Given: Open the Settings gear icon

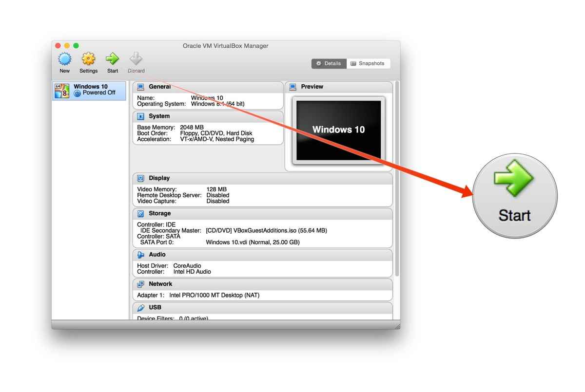Looking at the screenshot, I should [x=88, y=59].
